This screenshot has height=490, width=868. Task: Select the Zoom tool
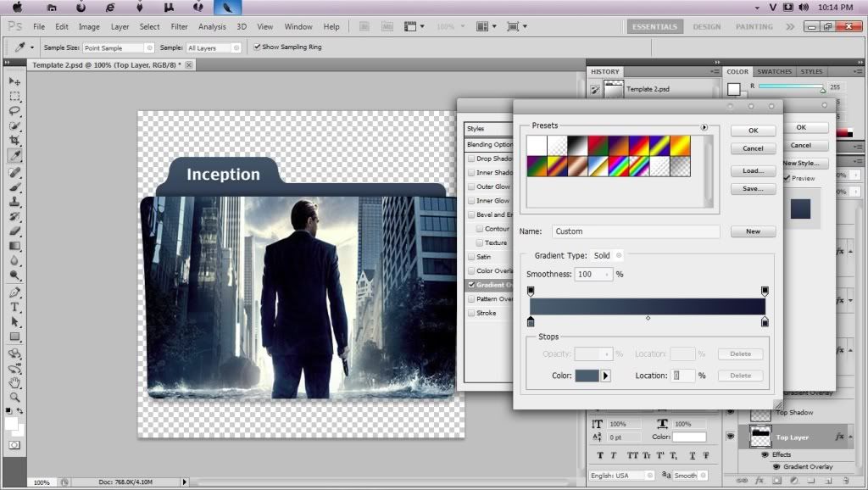pos(14,397)
